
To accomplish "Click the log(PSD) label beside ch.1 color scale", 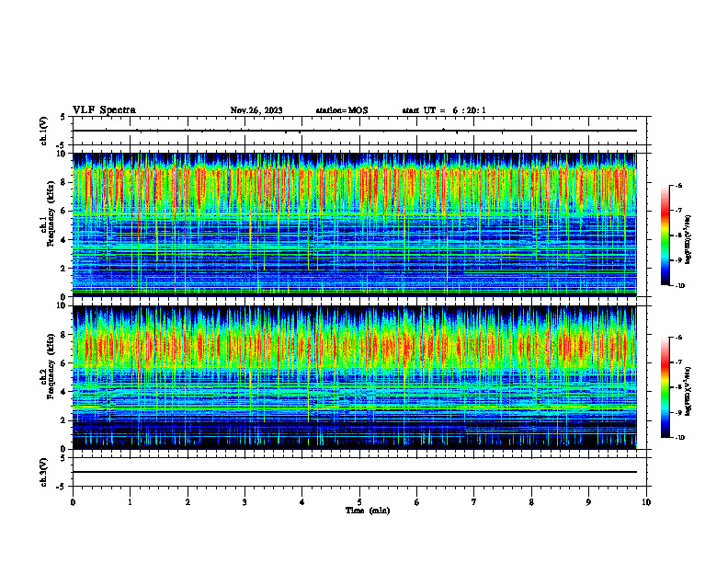I will click(688, 240).
